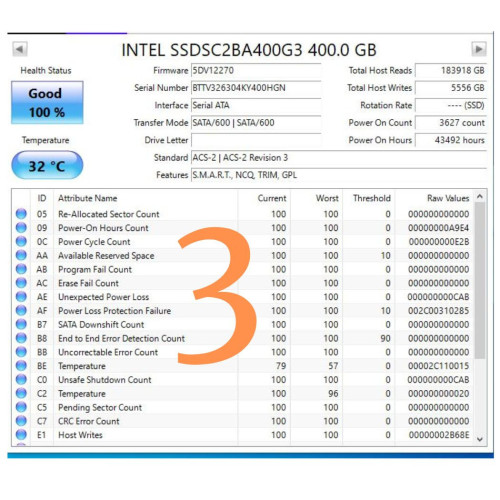Click status icon for SATA Downshift Count
Image resolution: width=500 pixels, height=500 pixels.
coord(21,324)
